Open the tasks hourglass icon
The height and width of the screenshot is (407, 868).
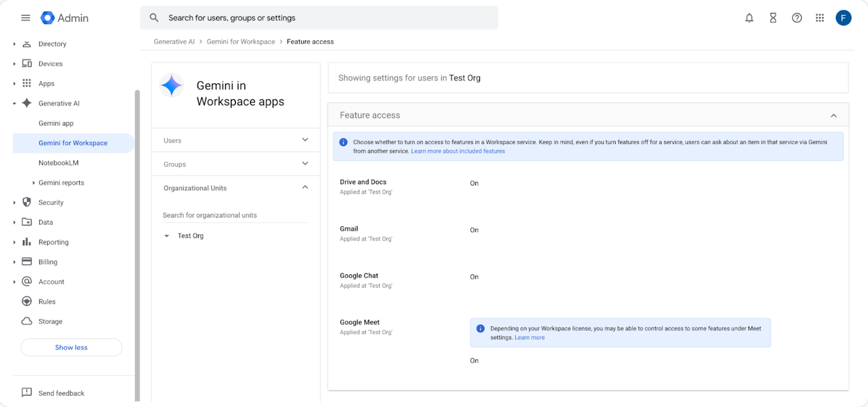pyautogui.click(x=773, y=18)
